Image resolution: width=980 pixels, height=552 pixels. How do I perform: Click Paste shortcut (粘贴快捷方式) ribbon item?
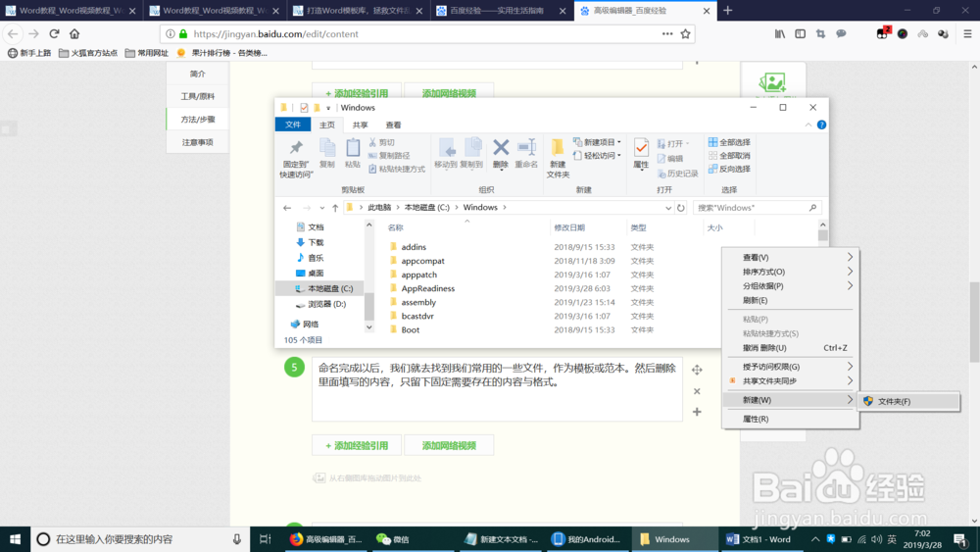click(x=397, y=169)
